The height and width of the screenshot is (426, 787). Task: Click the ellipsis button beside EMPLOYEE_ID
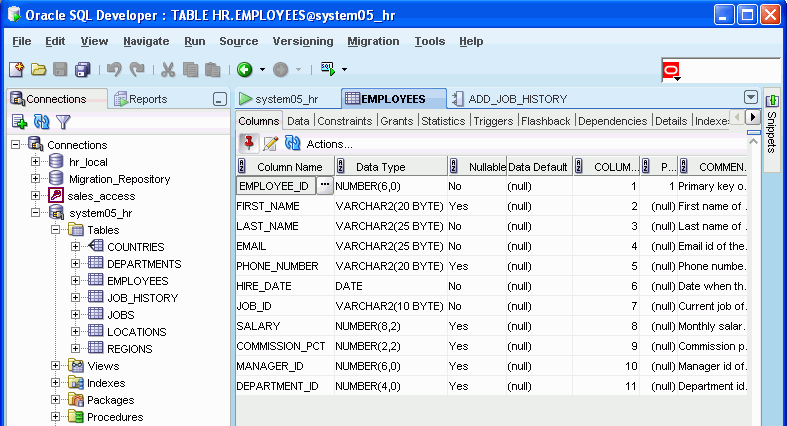point(324,185)
